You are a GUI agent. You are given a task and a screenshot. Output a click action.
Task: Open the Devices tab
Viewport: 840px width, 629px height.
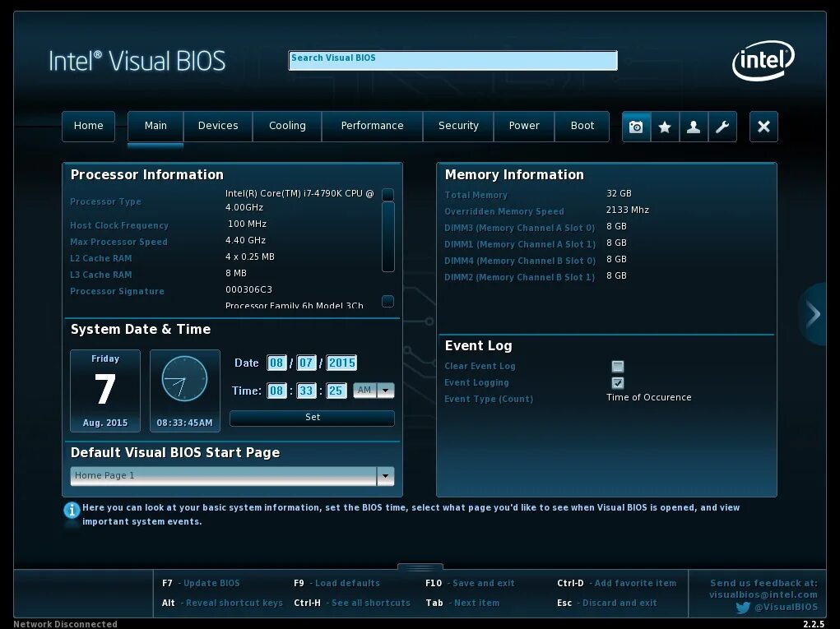click(x=218, y=127)
